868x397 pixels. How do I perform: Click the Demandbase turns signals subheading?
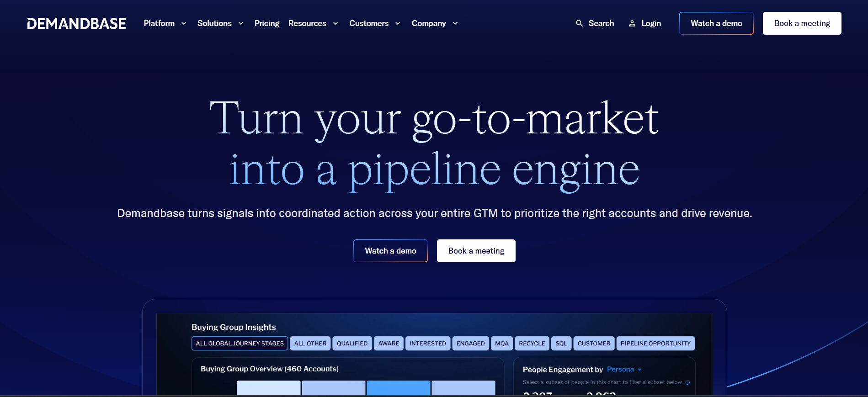point(435,213)
